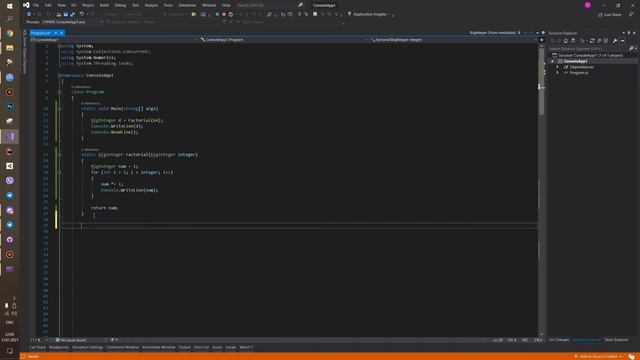Switch to the Call Stack tab
This screenshot has height=360, width=640.
[x=37, y=347]
